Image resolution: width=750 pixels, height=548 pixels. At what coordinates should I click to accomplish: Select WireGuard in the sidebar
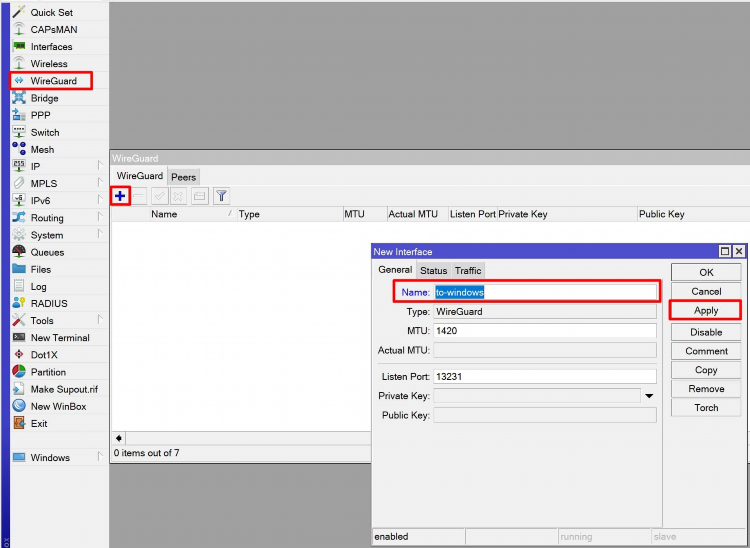coord(53,81)
